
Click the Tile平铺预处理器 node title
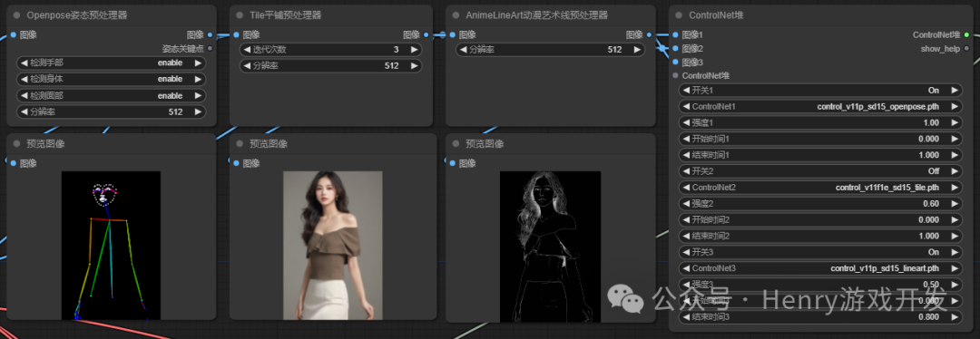[x=286, y=15]
